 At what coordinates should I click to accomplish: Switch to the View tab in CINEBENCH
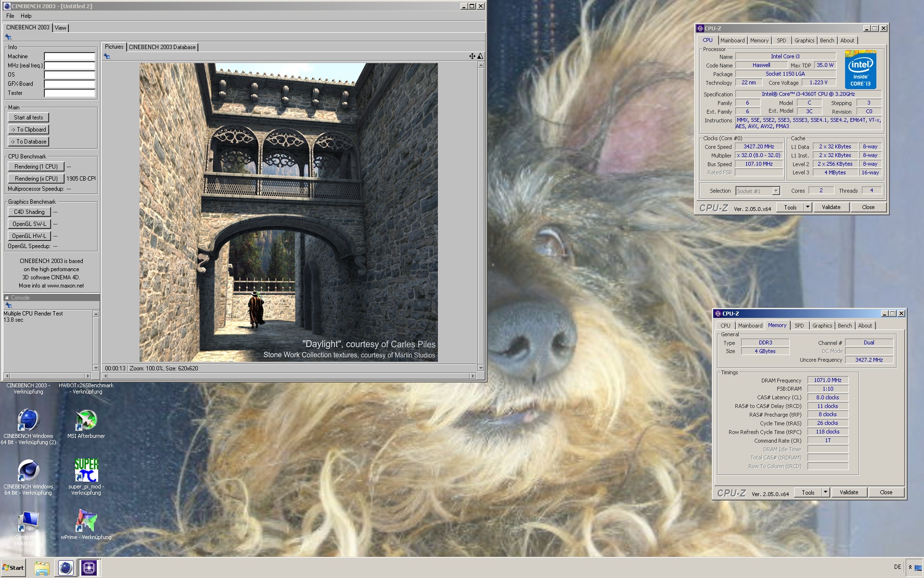point(60,28)
